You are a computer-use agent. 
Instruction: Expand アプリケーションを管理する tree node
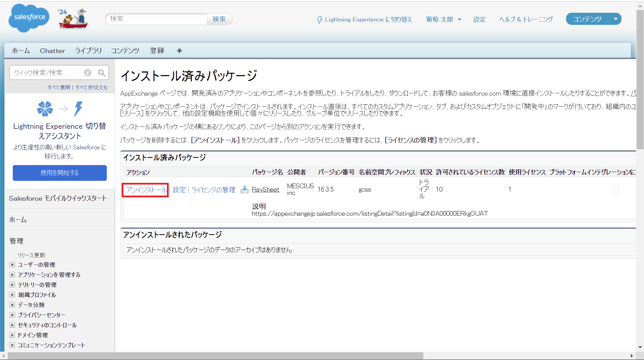coord(12,275)
